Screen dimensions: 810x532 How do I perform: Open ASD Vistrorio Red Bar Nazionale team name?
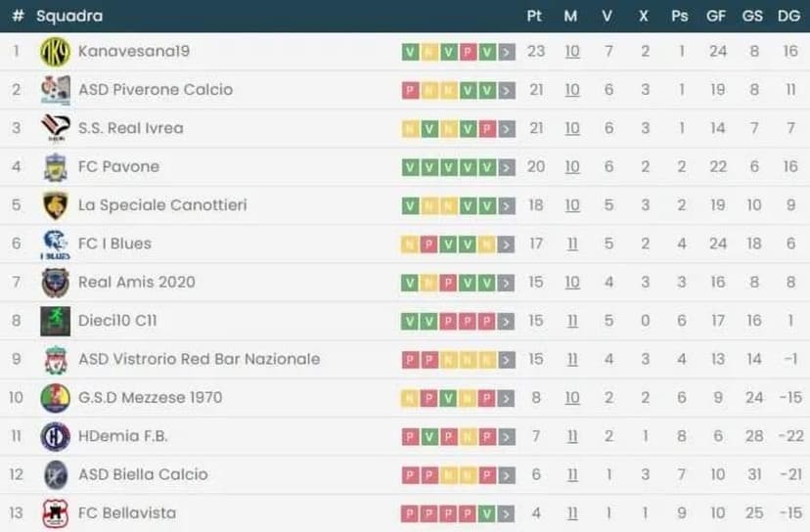[199, 359]
